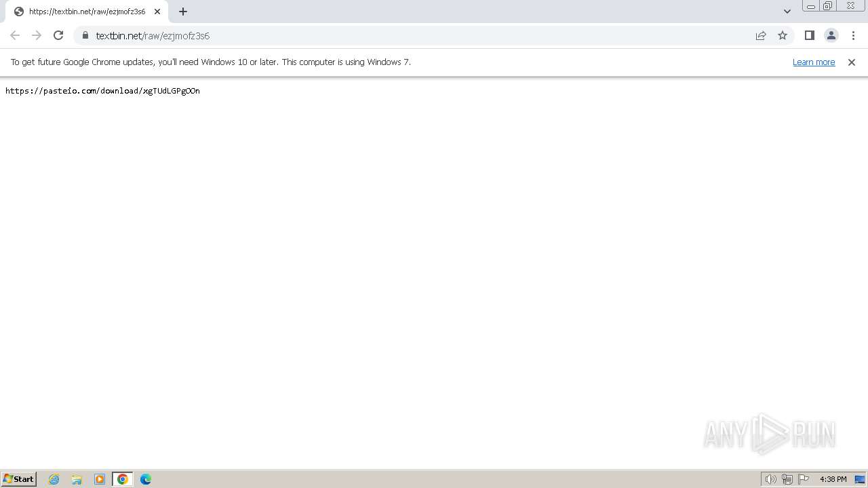This screenshot has height=488, width=868.
Task: Open the Chrome profile avatar menu
Action: [831, 35]
